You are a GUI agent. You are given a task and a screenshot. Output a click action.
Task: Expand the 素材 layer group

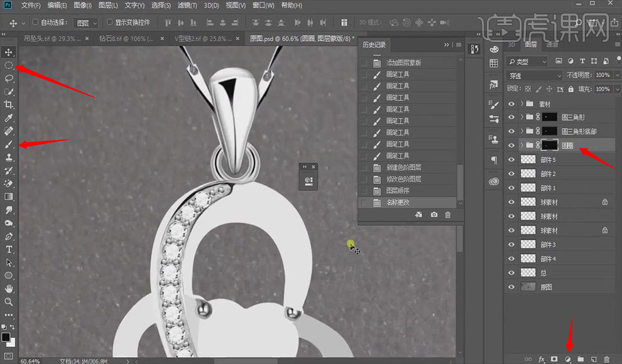(x=522, y=104)
